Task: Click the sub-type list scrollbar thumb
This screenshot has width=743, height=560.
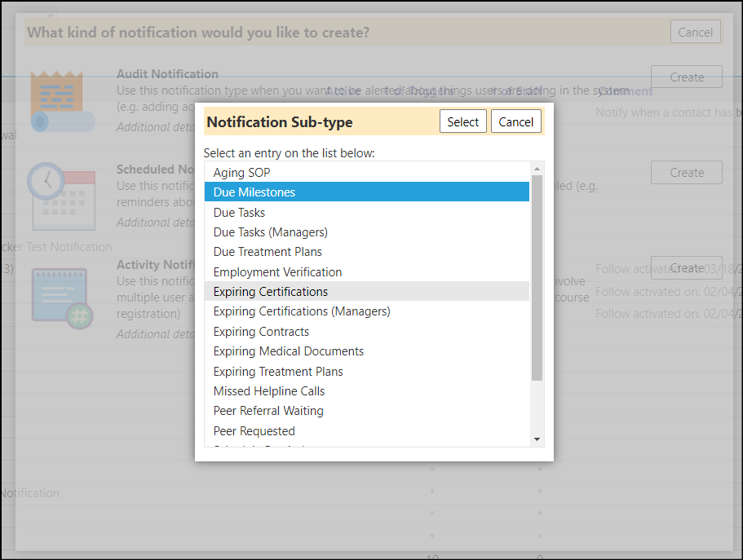Action: (x=537, y=278)
